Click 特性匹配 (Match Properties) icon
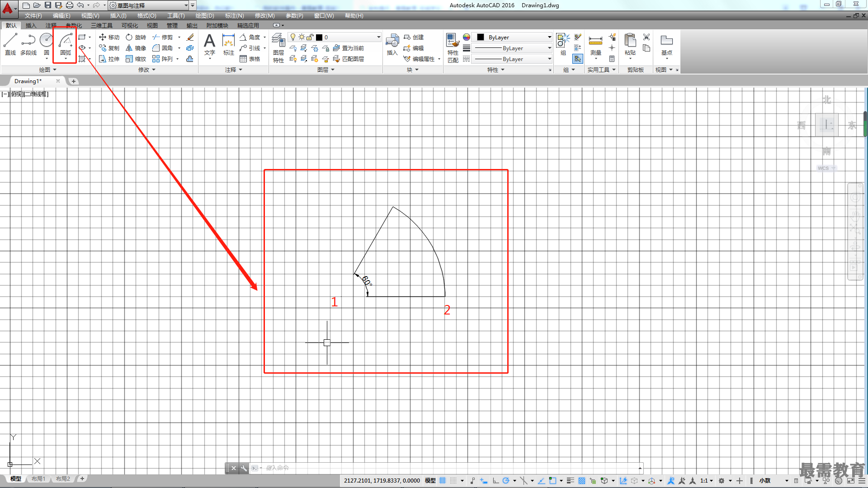Screen dimensions: 868x488 [x=453, y=47]
